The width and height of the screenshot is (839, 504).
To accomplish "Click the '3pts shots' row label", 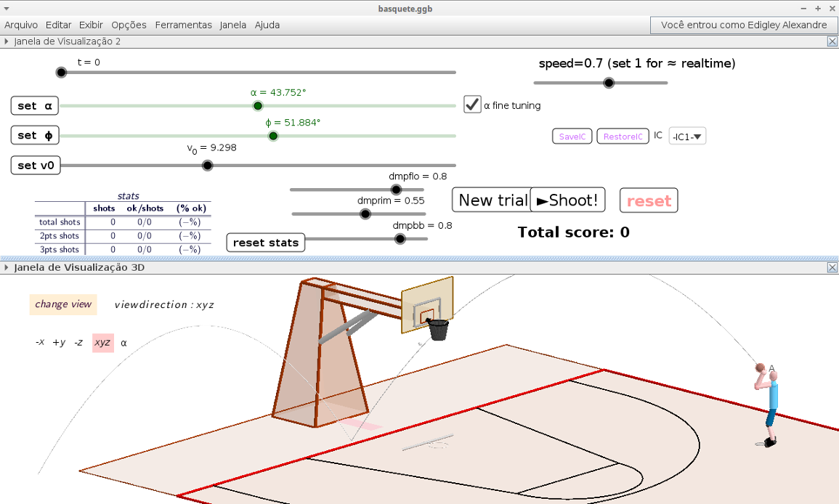I will [60, 249].
